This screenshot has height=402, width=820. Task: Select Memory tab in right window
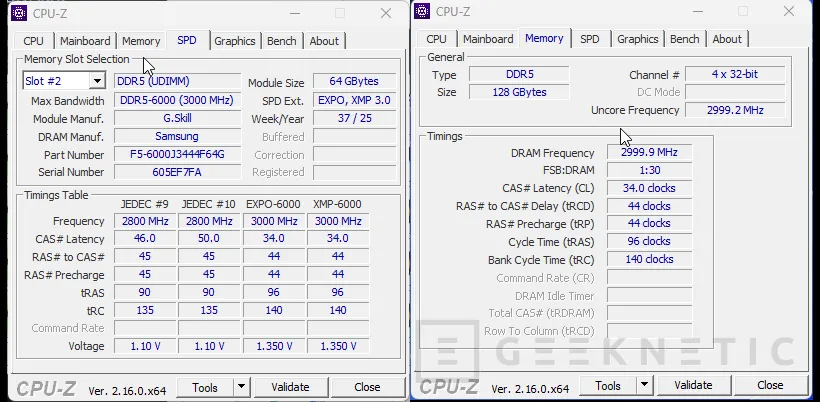click(544, 38)
